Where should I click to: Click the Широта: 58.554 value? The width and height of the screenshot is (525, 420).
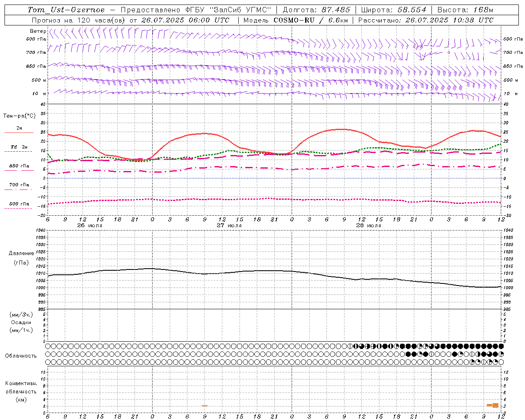394,10
